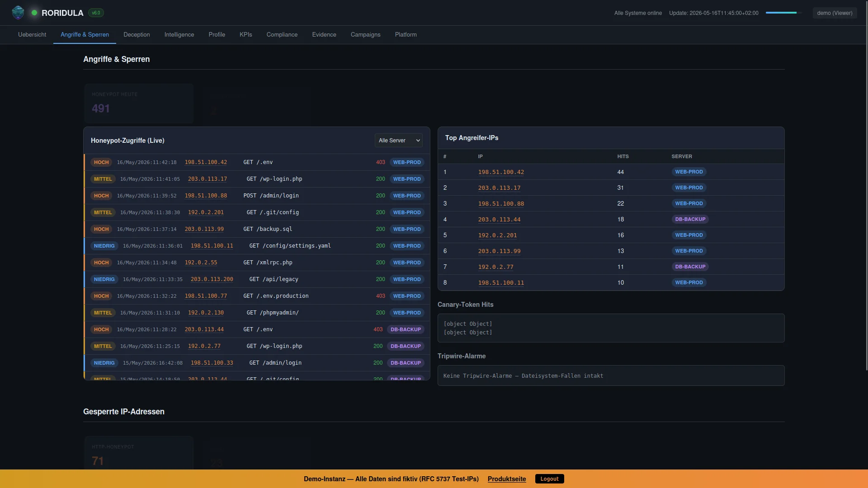
Task: Click the WEB-PROD tag on the /admin/login POST row
Action: [x=407, y=196]
